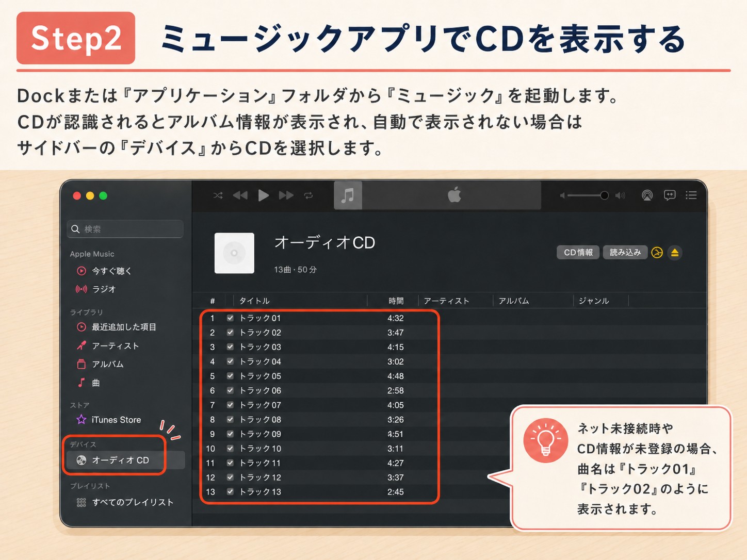This screenshot has width=747, height=560.
Task: Zoom the window with green button
Action: click(103, 195)
